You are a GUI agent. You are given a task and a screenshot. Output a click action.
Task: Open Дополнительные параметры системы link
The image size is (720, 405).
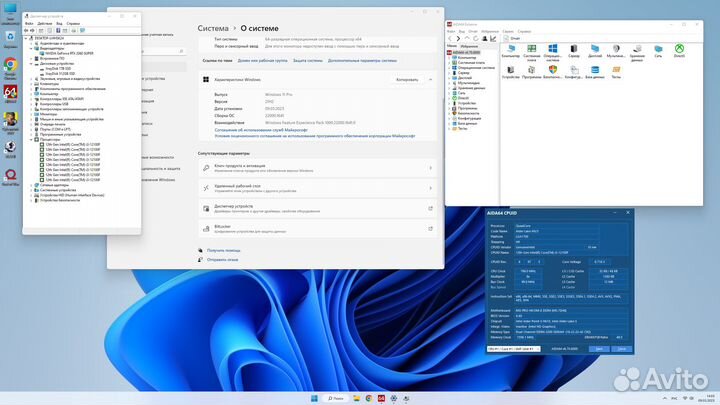point(362,60)
